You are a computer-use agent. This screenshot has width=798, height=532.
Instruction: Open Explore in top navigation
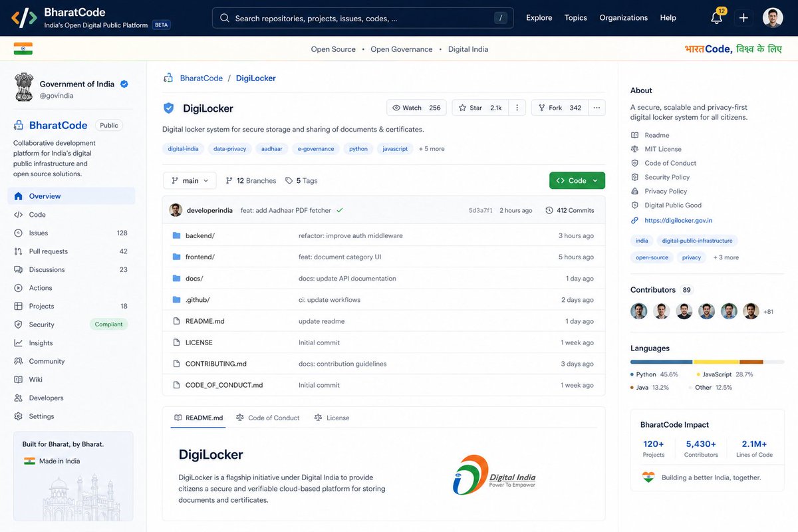pos(539,18)
